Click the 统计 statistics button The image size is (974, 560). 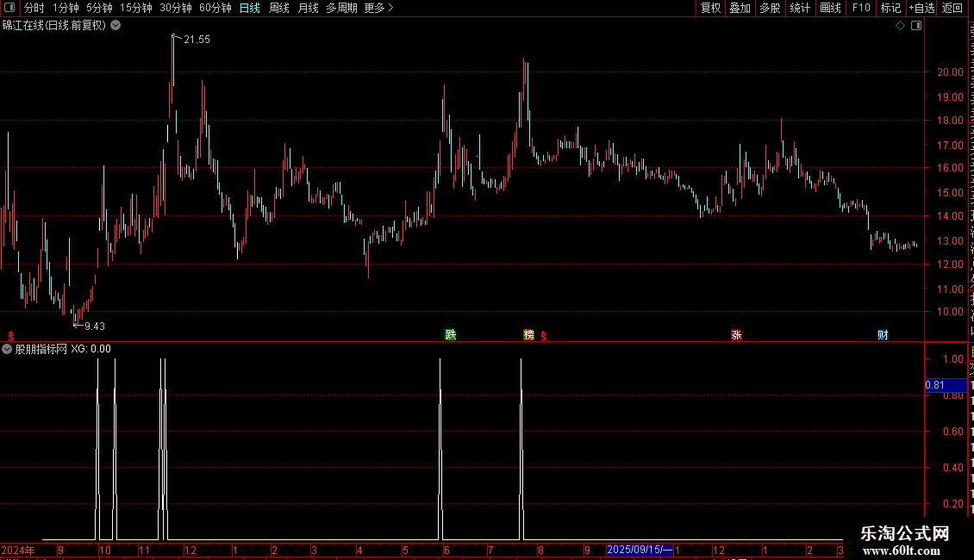(799, 8)
